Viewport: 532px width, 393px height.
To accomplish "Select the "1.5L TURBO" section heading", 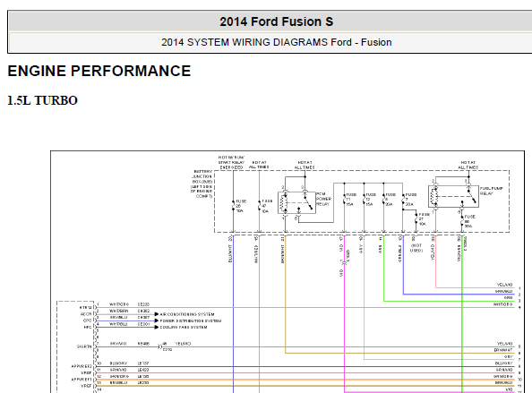I will point(42,100).
